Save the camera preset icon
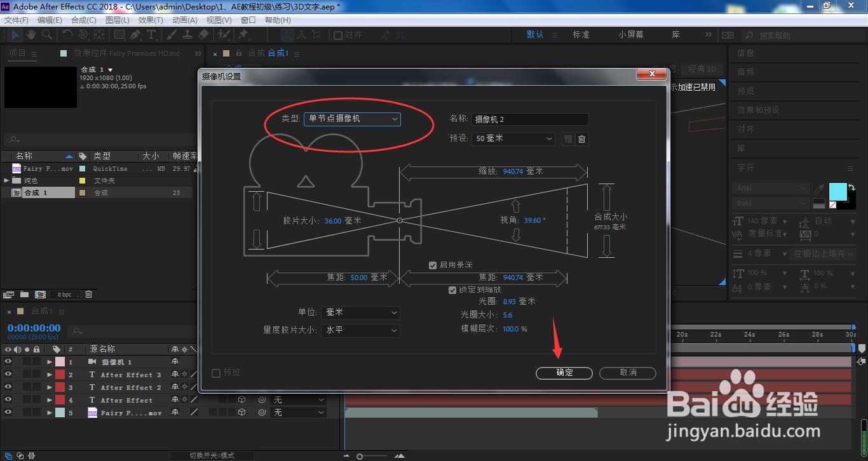This screenshot has height=461, width=868. 567,138
